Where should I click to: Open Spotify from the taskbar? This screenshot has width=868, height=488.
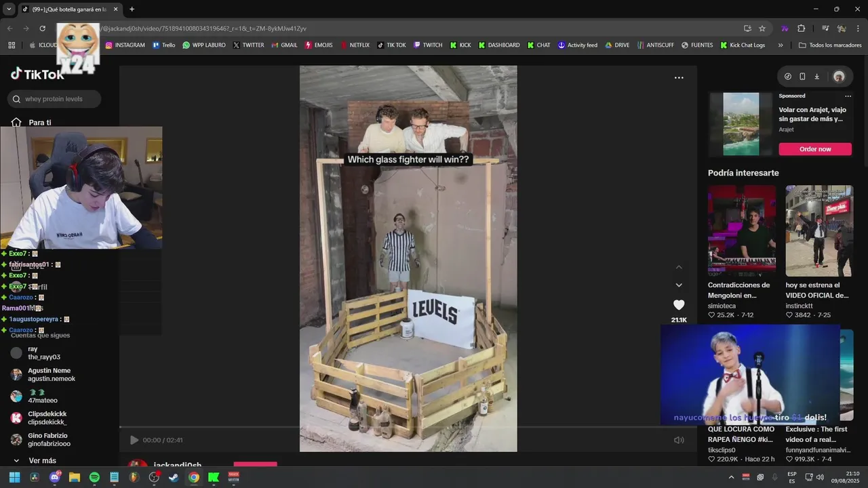point(94,477)
